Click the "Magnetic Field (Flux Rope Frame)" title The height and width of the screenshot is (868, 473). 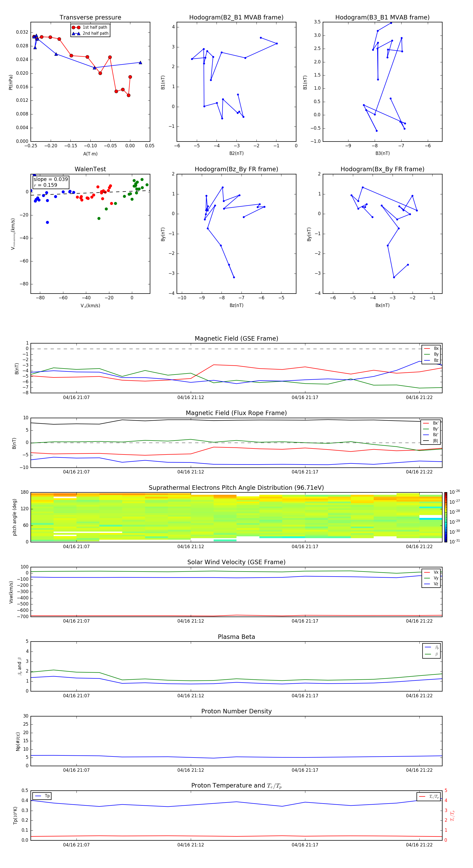(236, 413)
